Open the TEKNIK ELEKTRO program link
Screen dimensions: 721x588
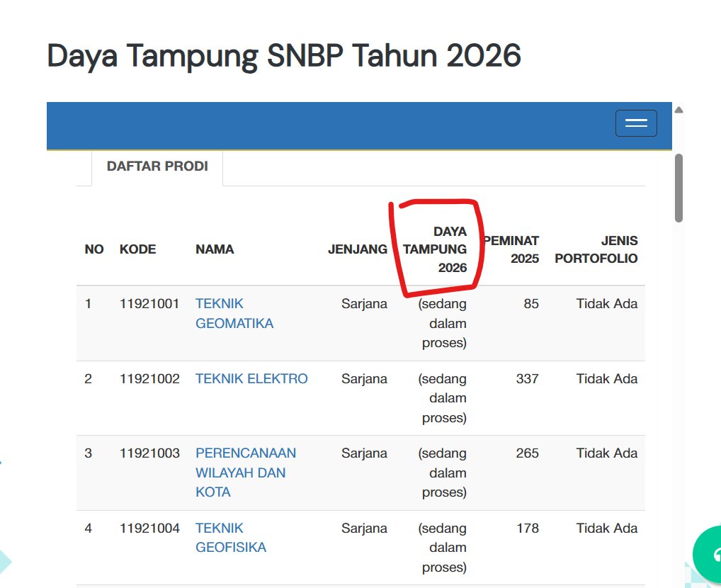[x=251, y=378]
